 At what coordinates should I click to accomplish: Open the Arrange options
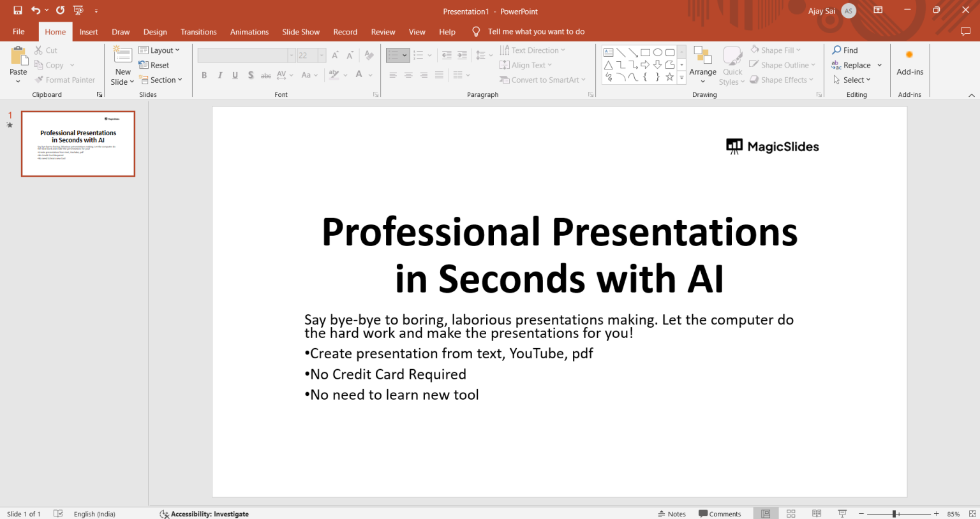click(702, 65)
